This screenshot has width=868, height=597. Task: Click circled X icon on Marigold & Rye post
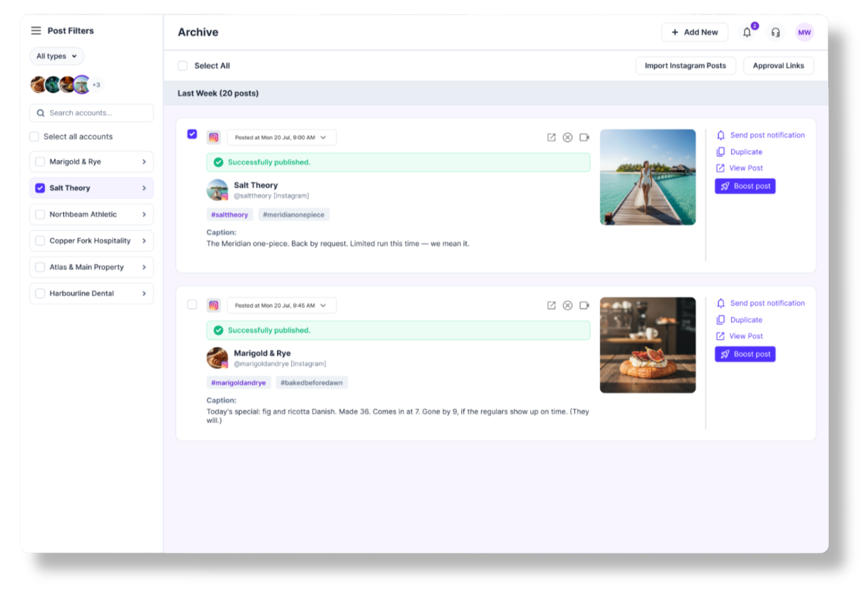point(568,305)
